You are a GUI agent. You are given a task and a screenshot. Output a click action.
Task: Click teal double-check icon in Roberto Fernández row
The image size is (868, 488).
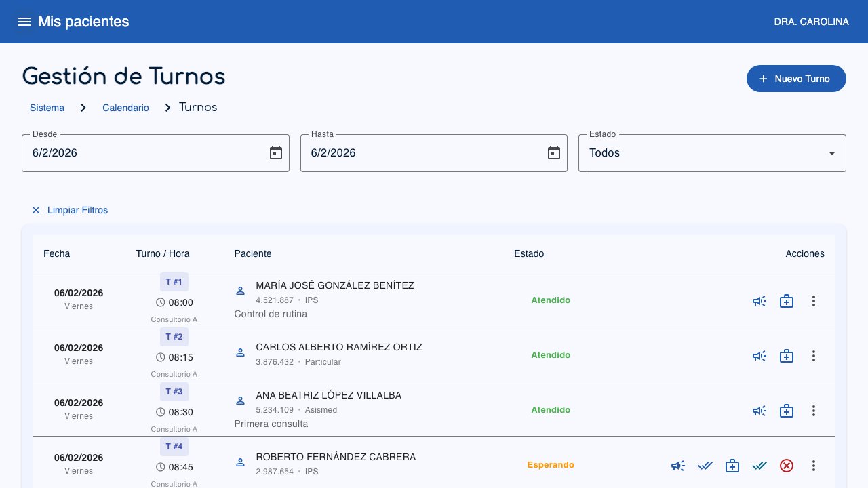[x=759, y=466]
